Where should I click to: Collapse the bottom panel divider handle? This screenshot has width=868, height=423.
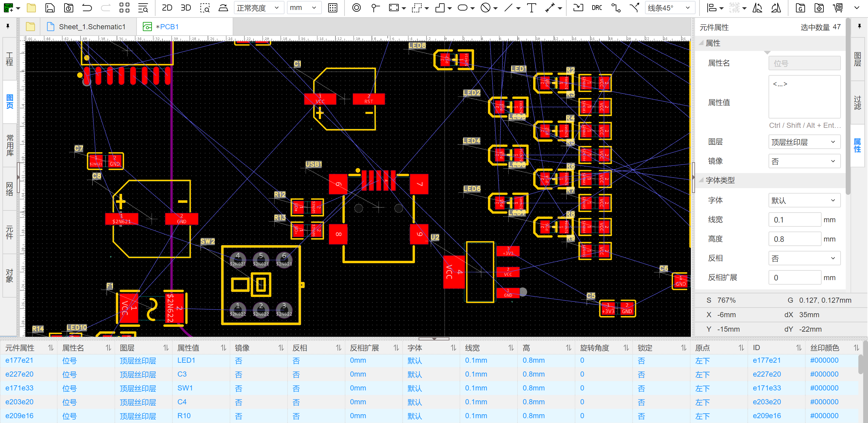point(434,338)
